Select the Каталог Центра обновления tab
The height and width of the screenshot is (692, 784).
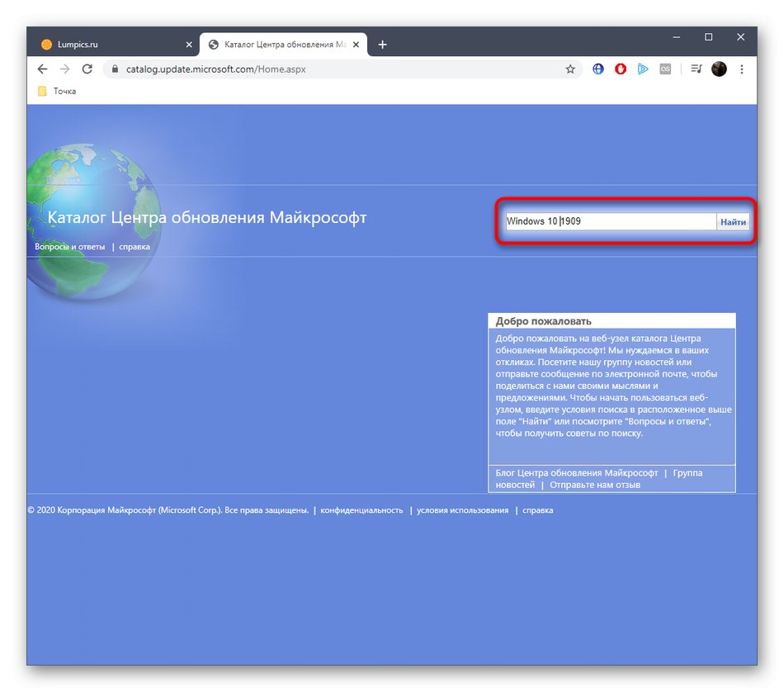pyautogui.click(x=284, y=45)
